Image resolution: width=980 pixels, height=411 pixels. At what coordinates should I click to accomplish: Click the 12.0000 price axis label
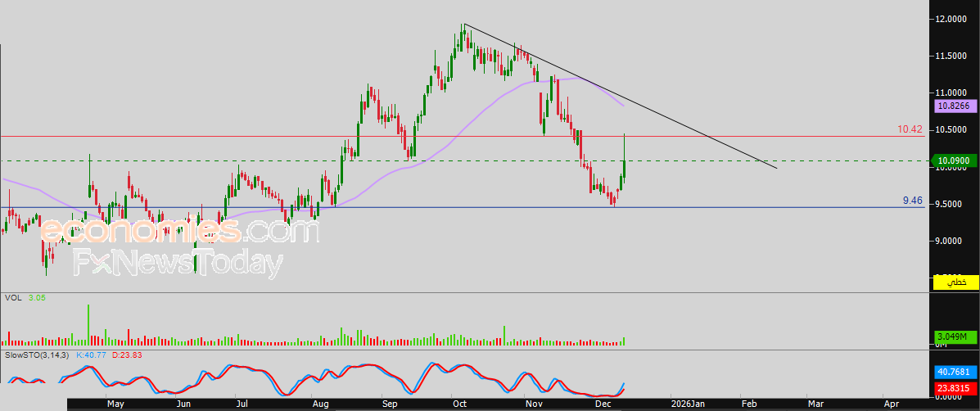(x=952, y=20)
